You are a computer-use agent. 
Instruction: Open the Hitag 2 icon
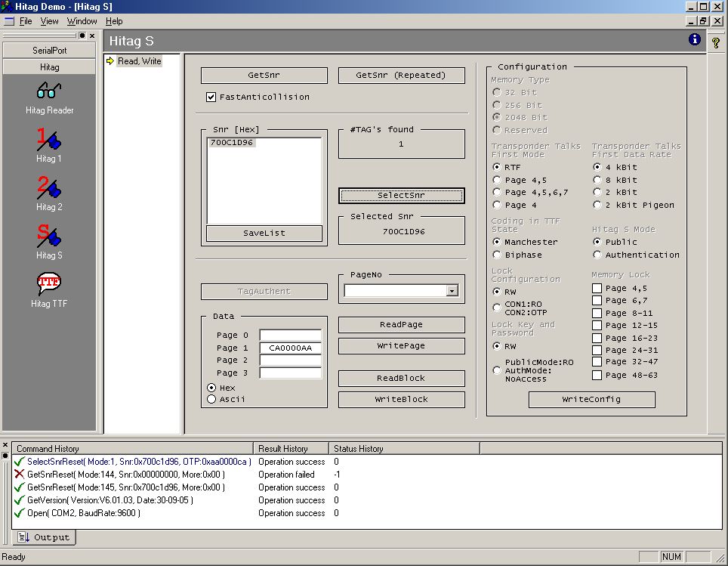point(49,187)
